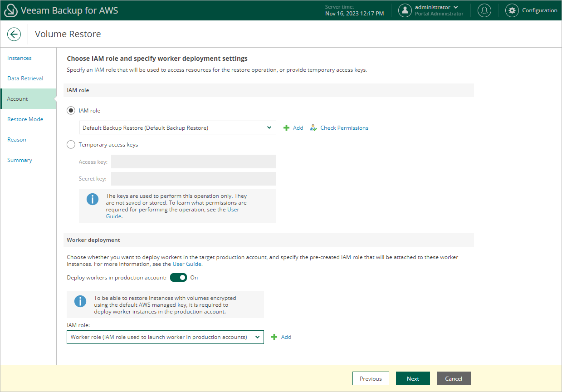The height and width of the screenshot is (392, 562).
Task: Click the info icon in worker deployment notice
Action: click(x=80, y=301)
